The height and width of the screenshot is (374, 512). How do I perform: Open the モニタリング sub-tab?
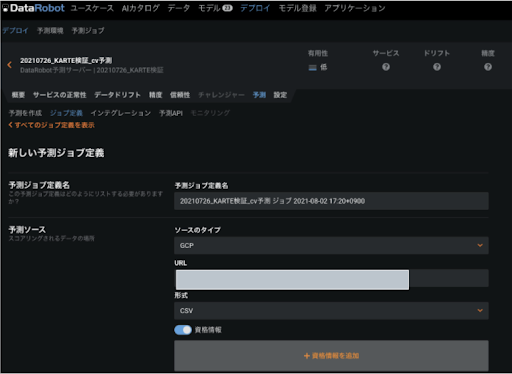[210, 113]
